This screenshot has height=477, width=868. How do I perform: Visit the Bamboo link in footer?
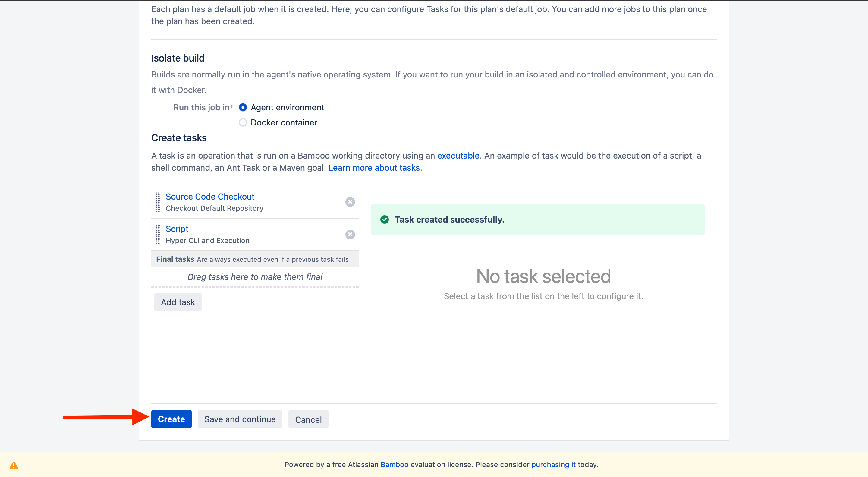coord(394,465)
